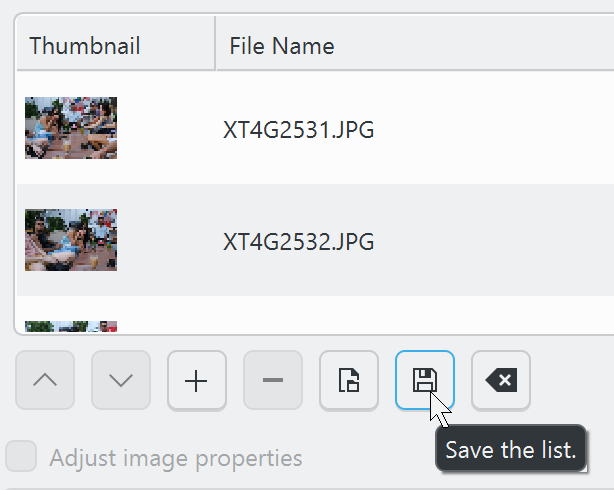The image size is (614, 490).
Task: Save the list using floppy disk icon
Action: [425, 380]
